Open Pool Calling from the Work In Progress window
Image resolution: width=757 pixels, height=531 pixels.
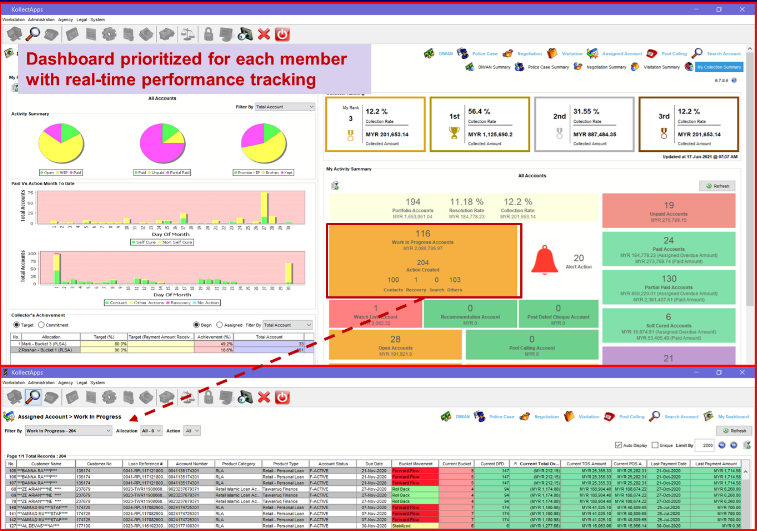pyautogui.click(x=625, y=417)
